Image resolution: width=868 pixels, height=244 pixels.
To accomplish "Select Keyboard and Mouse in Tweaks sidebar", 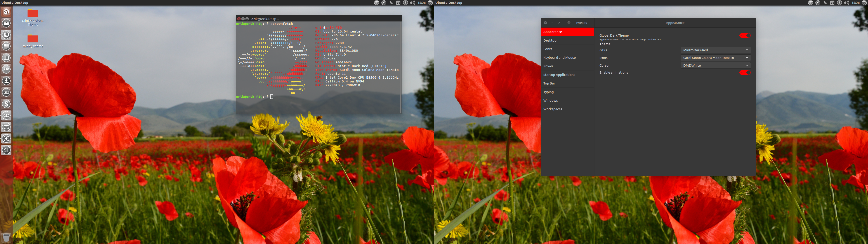I will pyautogui.click(x=567, y=58).
